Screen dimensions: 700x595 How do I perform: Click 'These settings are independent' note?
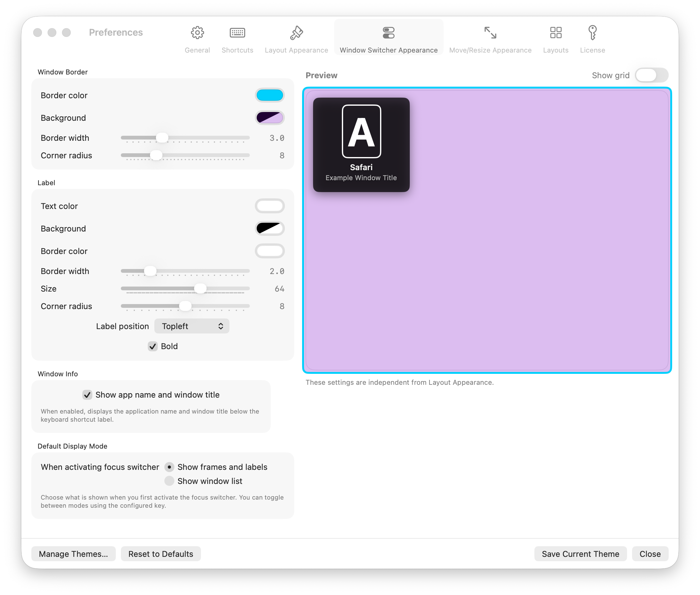(x=399, y=382)
